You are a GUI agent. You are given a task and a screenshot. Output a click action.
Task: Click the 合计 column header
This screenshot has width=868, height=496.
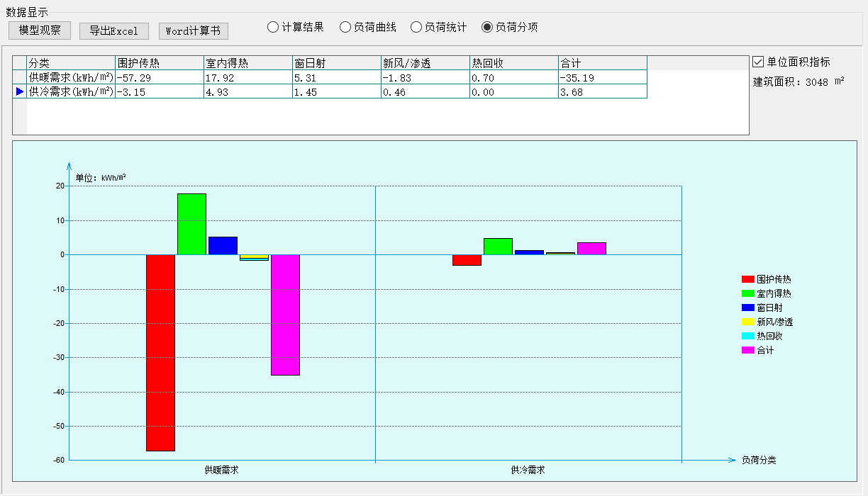[x=602, y=63]
